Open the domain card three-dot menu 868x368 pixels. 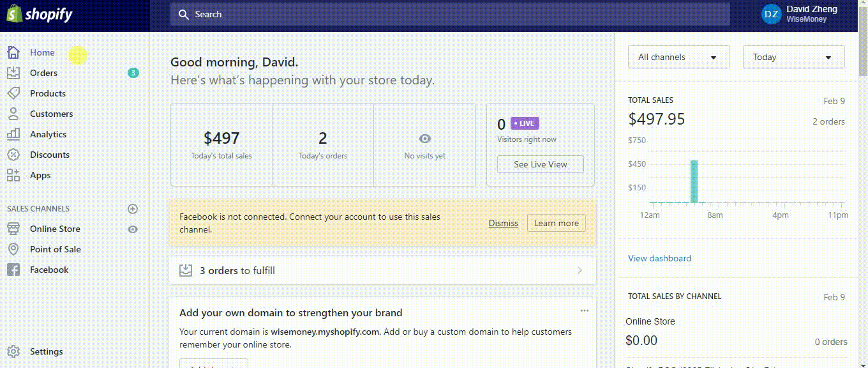(584, 310)
